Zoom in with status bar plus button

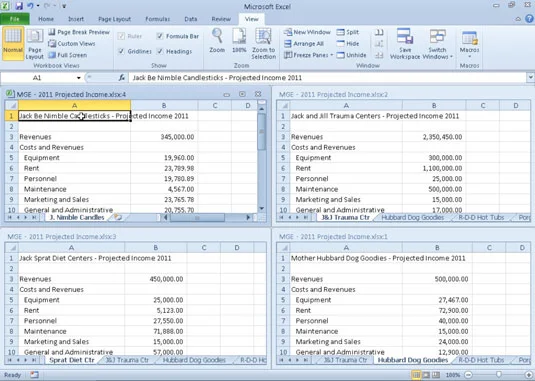click(529, 375)
